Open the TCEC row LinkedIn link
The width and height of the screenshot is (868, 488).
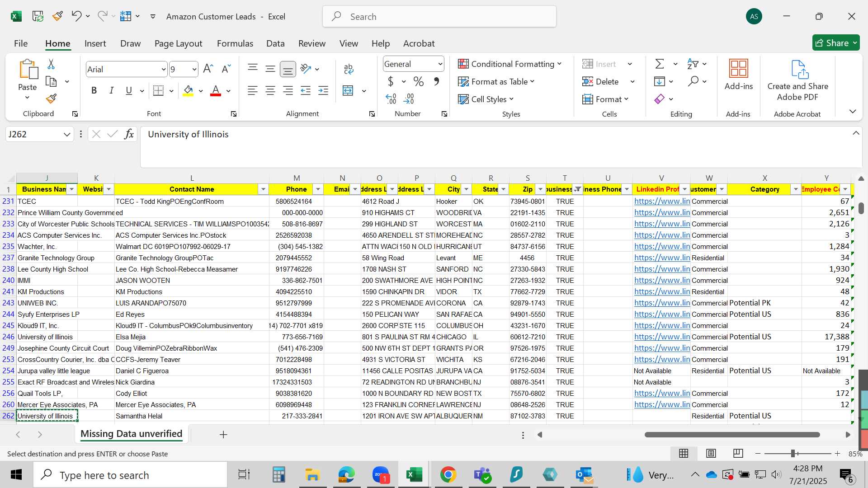coord(662,201)
